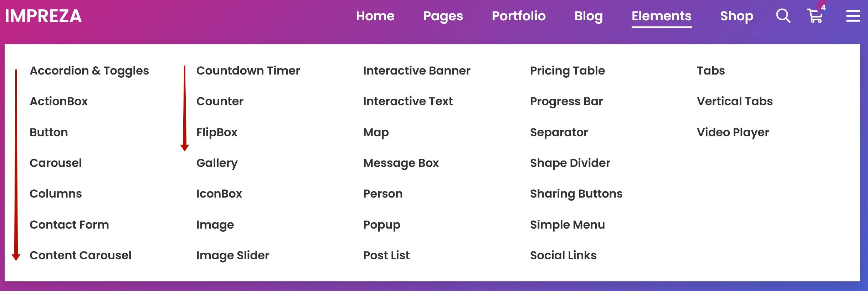This screenshot has width=868, height=291.
Task: Go to the Shop menu item
Action: pos(736,16)
